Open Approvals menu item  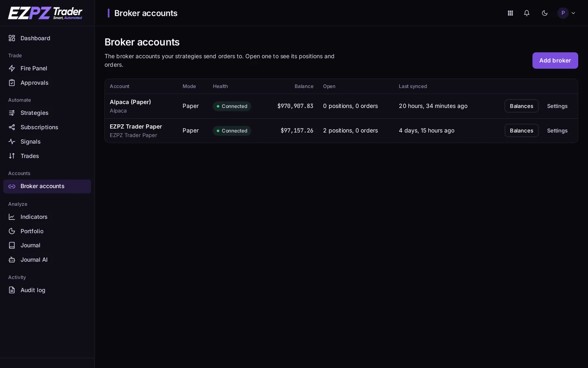47,83
